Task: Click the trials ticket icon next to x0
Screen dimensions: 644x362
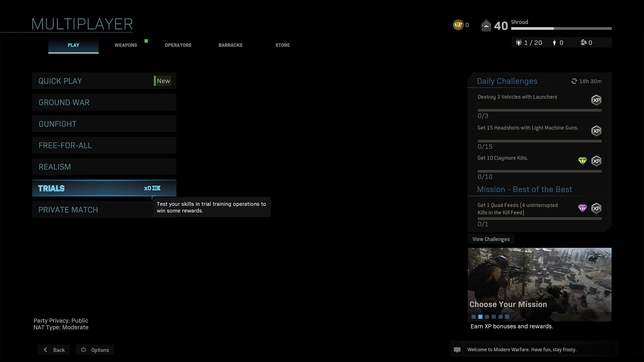Action: click(156, 188)
